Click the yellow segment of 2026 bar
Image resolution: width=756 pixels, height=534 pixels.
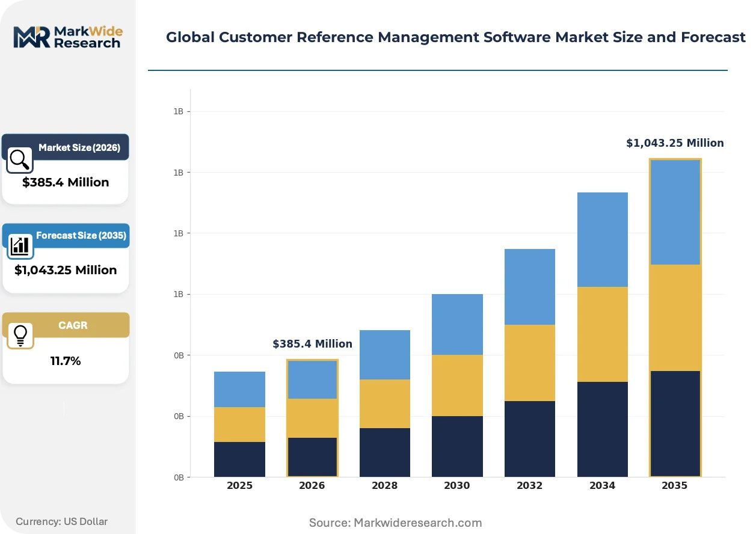point(312,418)
